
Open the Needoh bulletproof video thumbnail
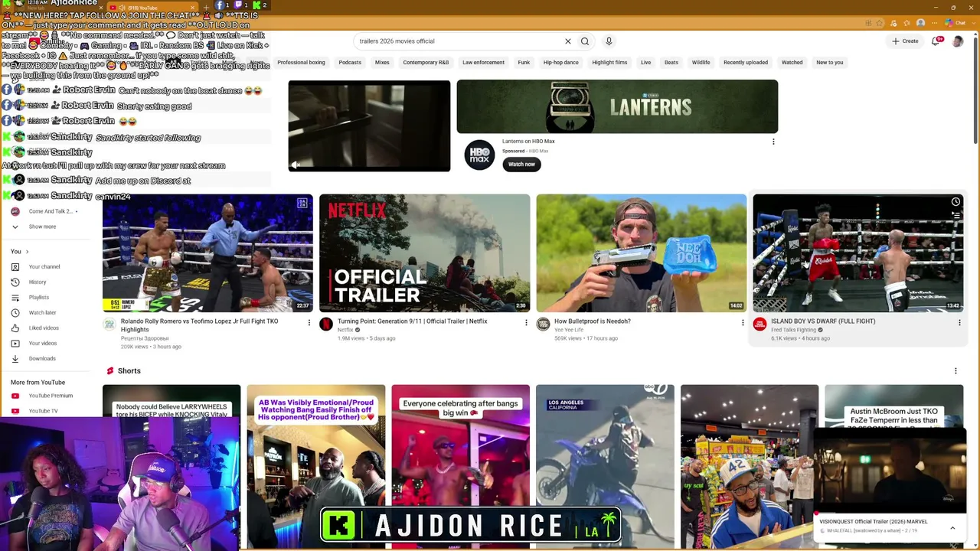pos(641,253)
